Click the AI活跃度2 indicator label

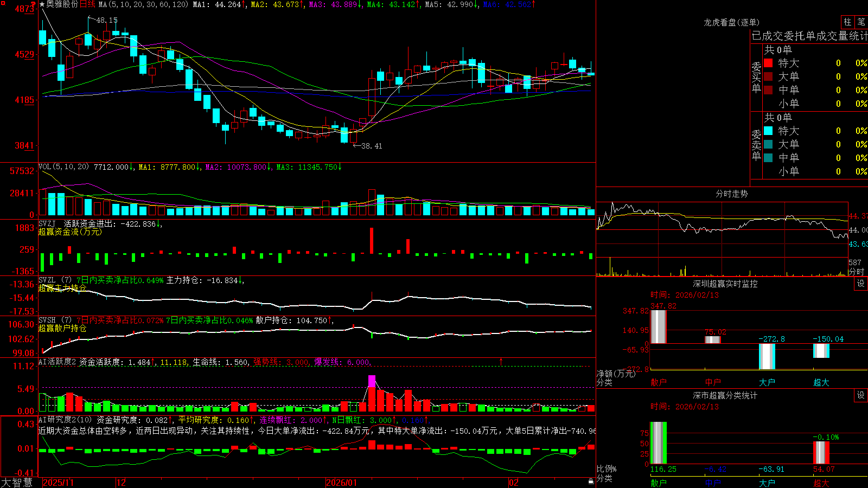[x=58, y=362]
